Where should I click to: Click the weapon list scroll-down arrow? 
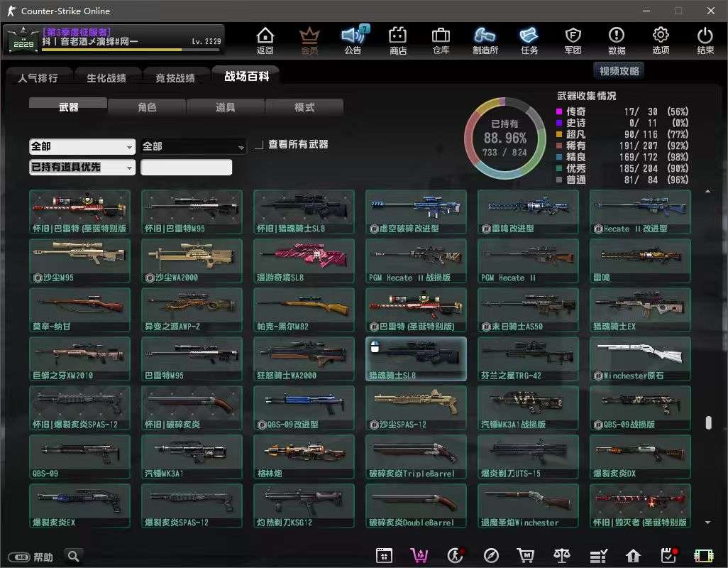click(707, 523)
